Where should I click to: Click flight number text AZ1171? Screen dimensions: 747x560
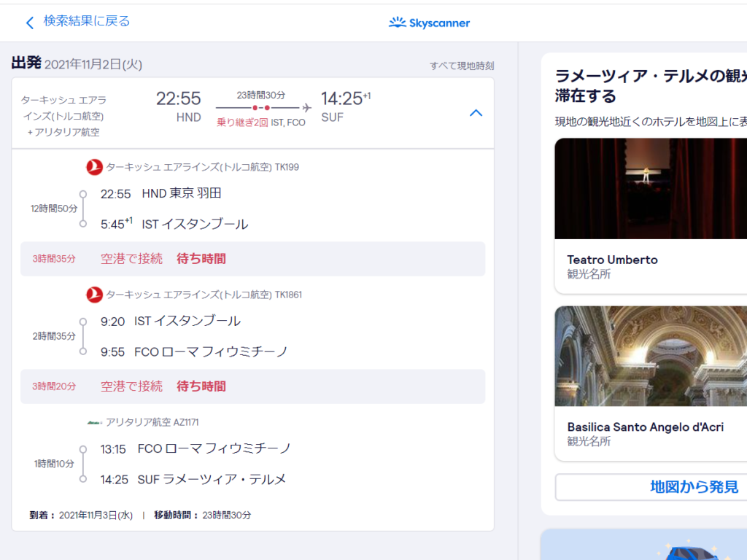tap(186, 422)
